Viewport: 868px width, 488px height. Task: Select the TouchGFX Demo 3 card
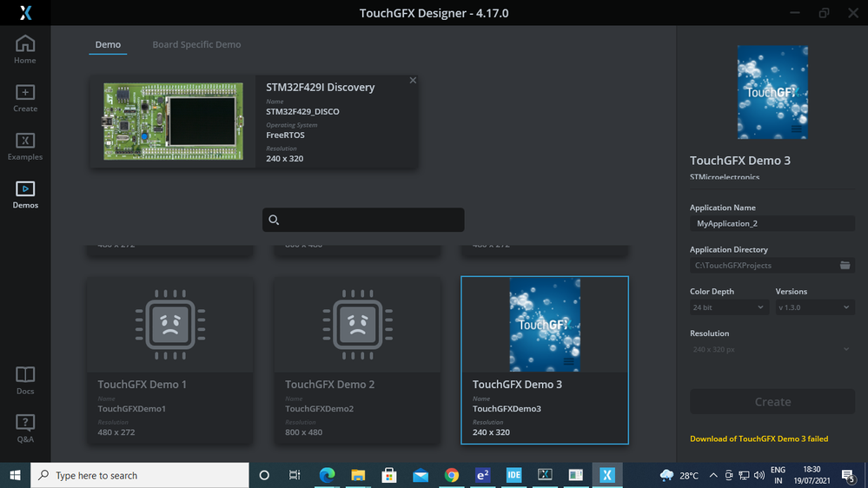coord(545,360)
